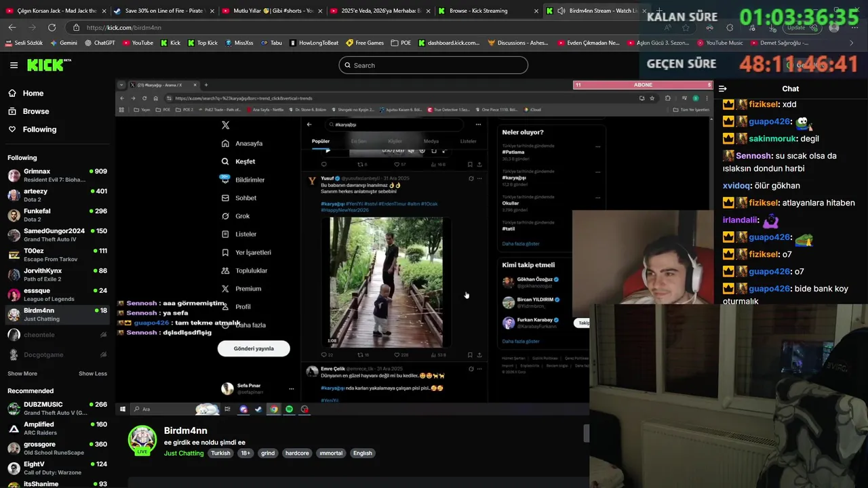Open the POE bookmarks folder
This screenshot has width=868, height=488.
pyautogui.click(x=401, y=43)
